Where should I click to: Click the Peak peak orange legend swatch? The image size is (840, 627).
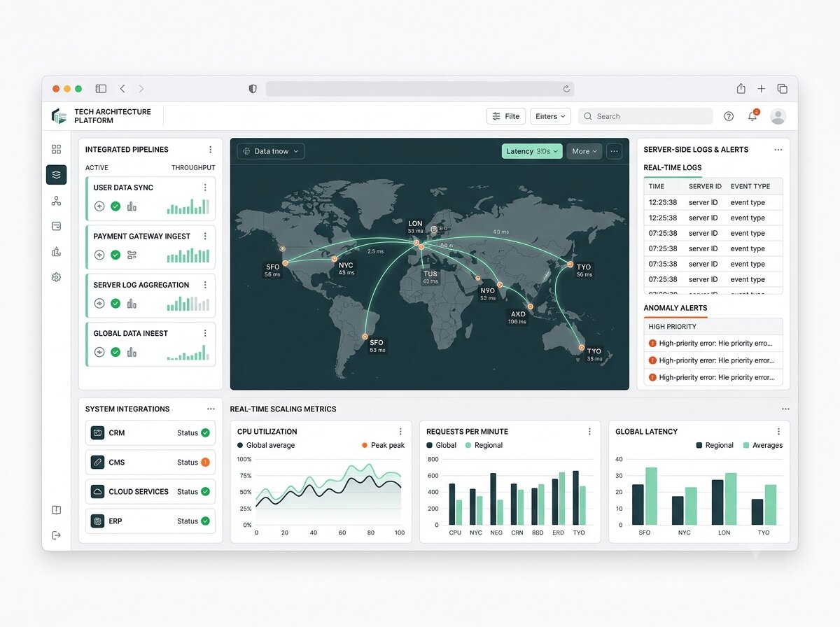click(x=365, y=445)
